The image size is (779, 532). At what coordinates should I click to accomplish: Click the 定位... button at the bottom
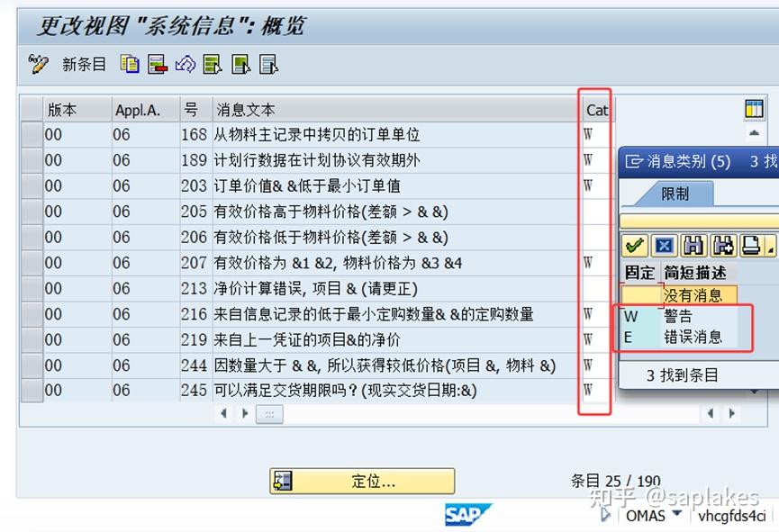click(x=364, y=481)
